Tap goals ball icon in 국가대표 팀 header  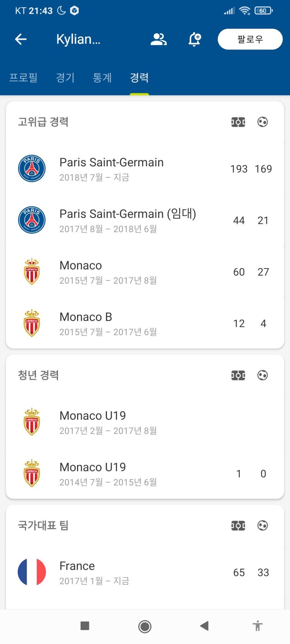tap(262, 526)
